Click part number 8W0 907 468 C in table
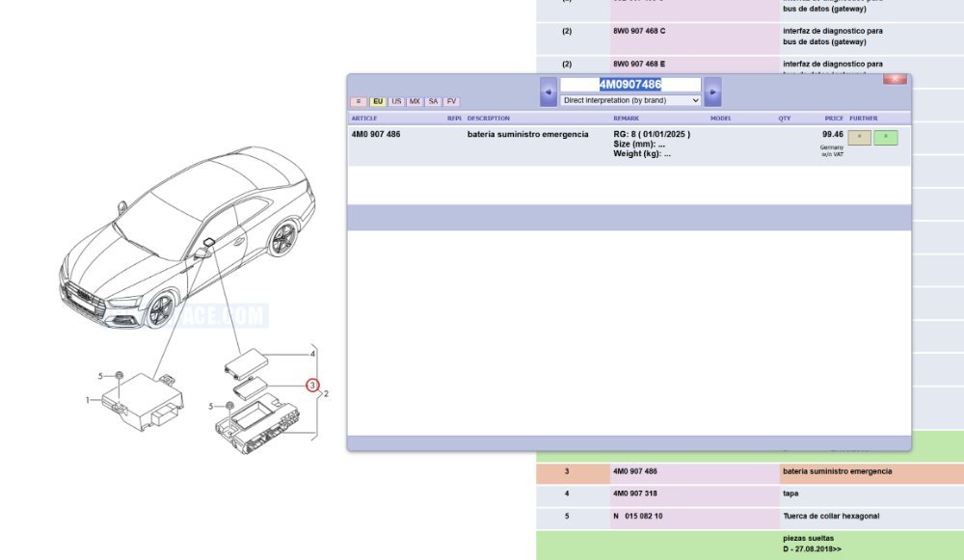Image resolution: width=964 pixels, height=560 pixels. tap(639, 31)
